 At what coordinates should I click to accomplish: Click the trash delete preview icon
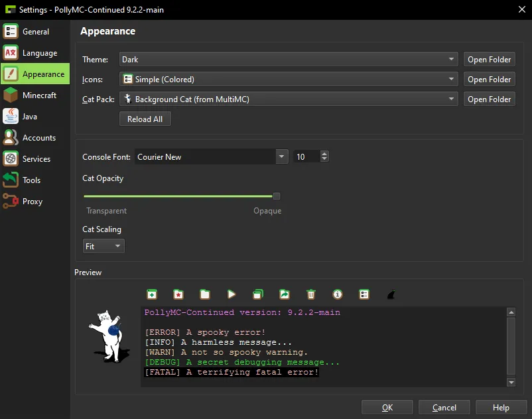tap(311, 294)
